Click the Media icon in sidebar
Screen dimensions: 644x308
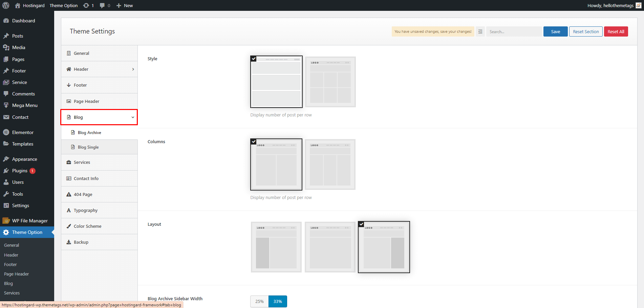(6, 47)
